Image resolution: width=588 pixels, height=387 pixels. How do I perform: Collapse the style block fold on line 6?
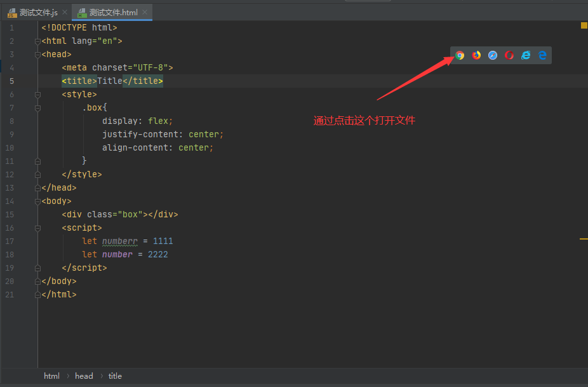tap(37, 95)
